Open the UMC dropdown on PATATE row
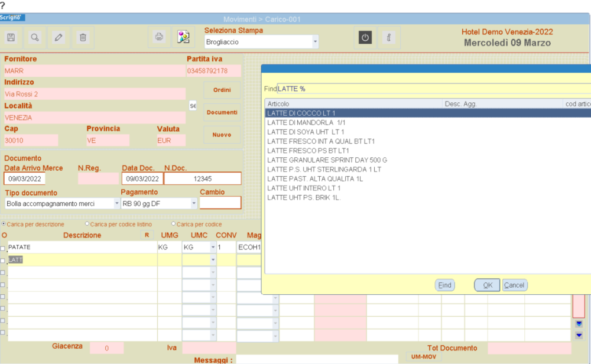Viewport: 591px width, 364px height. pos(213,247)
